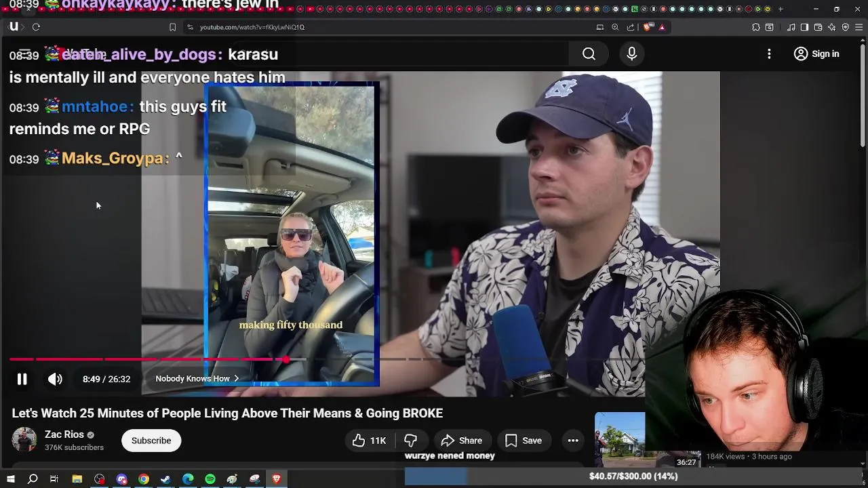Image resolution: width=868 pixels, height=488 pixels.
Task: Open Windows taskbar search
Action: [33, 479]
